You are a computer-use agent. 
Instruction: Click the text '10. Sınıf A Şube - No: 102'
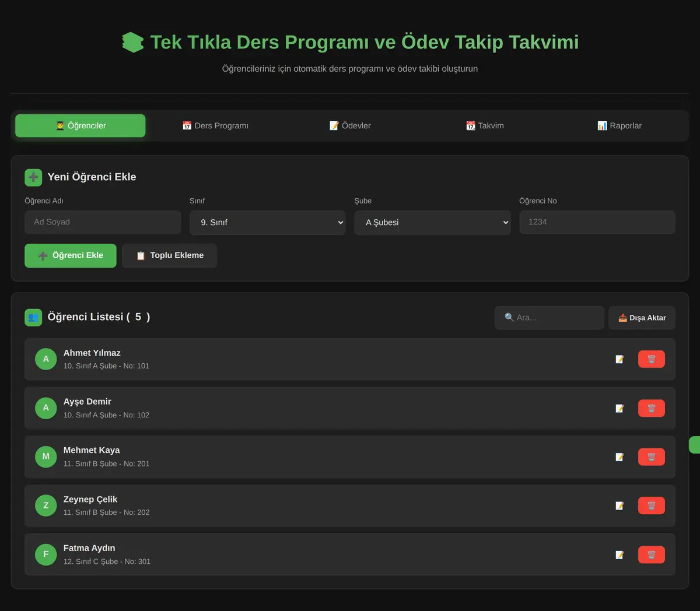pyautogui.click(x=106, y=415)
